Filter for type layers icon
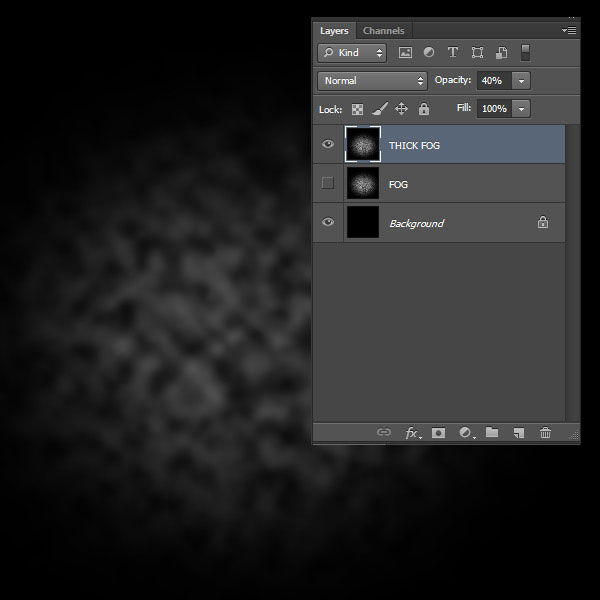Screen dimensions: 600x600 453,52
